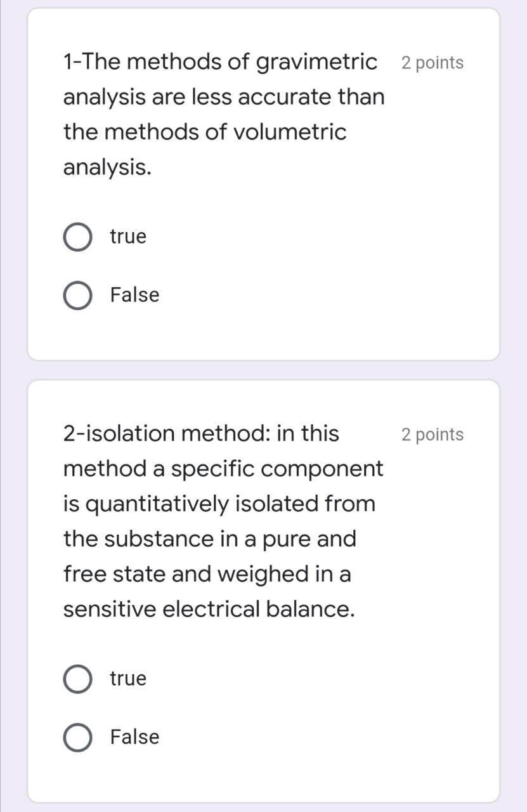Viewport: 527px width, 812px height.
Task: Choose False on the second quiz question
Action: point(77,737)
